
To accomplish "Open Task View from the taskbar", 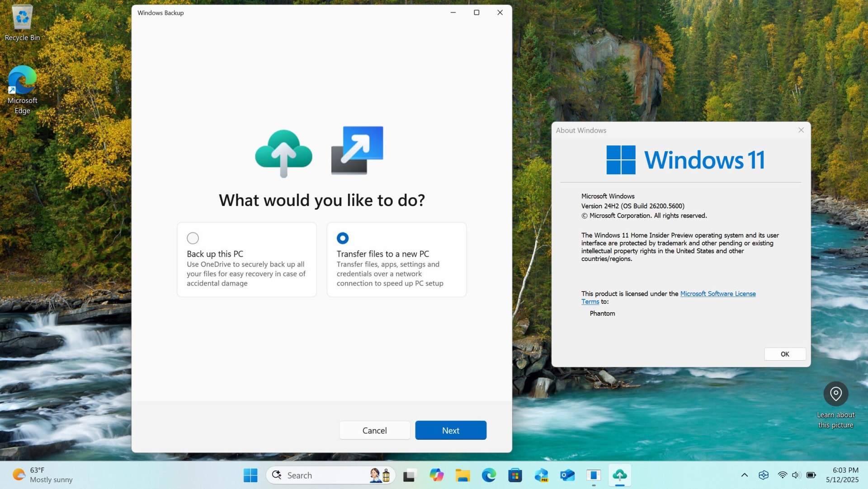I will [x=409, y=475].
